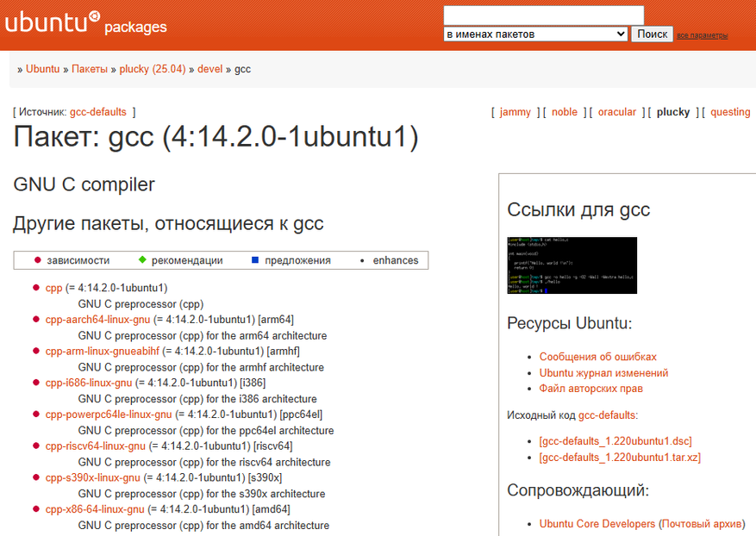756x536 pixels.
Task: Open the Файл авторских прав link
Action: point(591,389)
